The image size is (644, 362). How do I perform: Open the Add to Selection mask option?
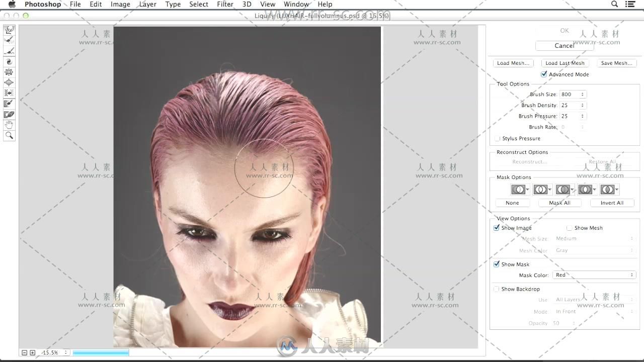click(x=542, y=190)
